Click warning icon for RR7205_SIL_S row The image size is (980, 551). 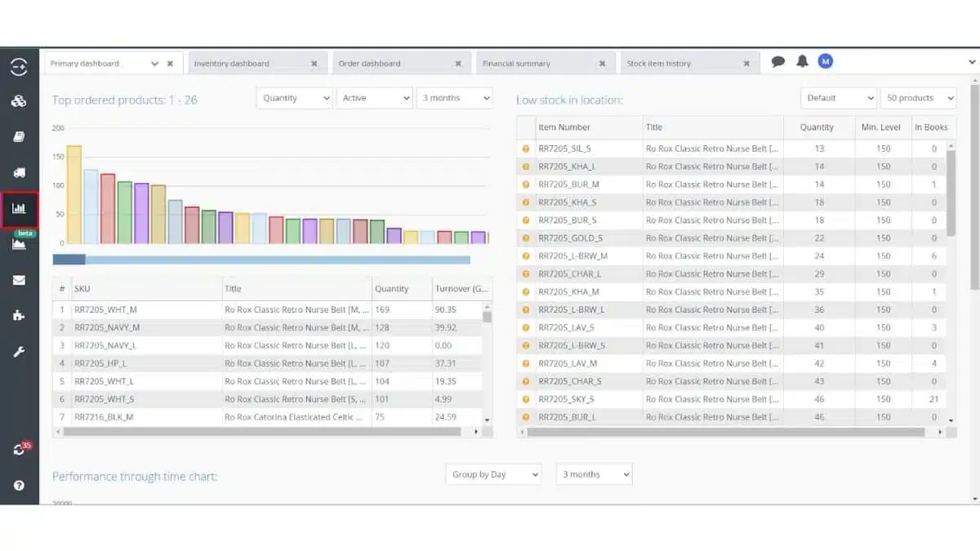(526, 149)
